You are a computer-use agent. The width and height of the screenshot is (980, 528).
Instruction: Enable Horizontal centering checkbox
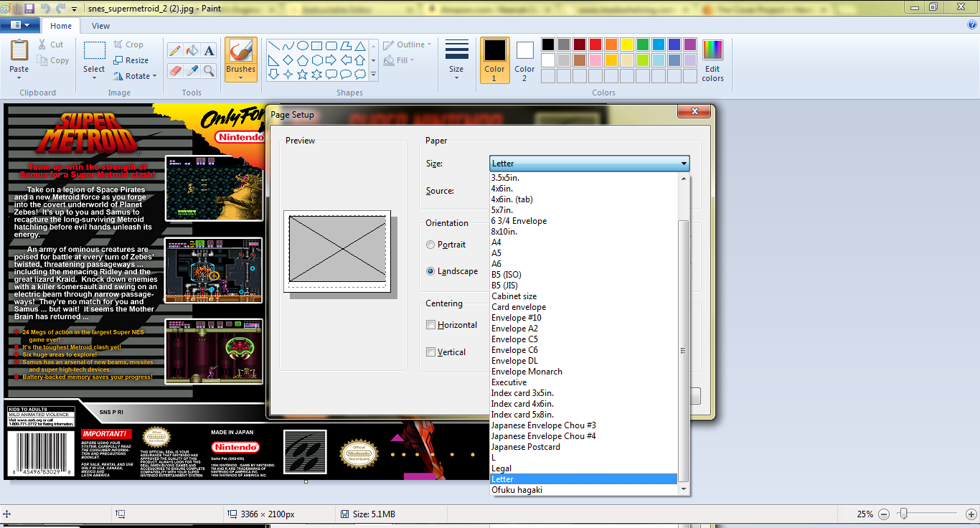pos(431,325)
